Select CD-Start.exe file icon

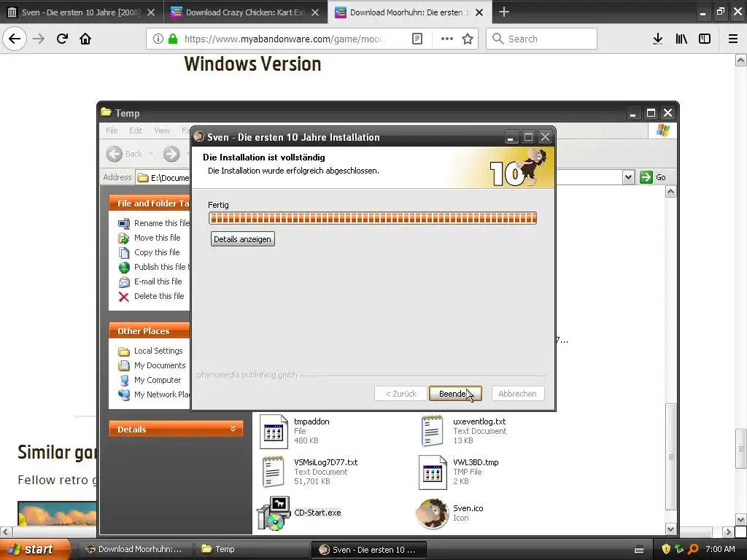(274, 513)
